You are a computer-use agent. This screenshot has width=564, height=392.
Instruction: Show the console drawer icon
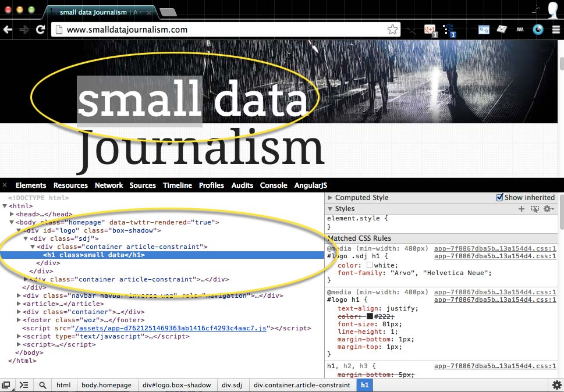coord(24,385)
